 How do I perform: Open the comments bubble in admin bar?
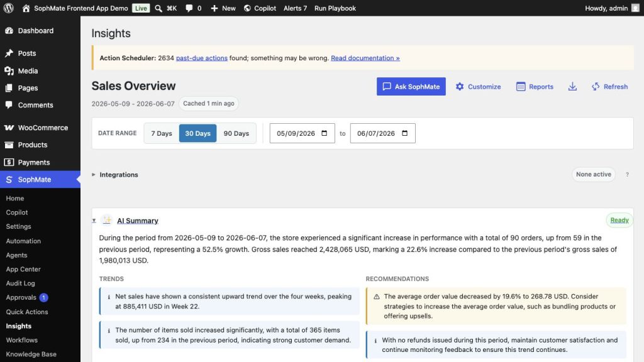[189, 8]
